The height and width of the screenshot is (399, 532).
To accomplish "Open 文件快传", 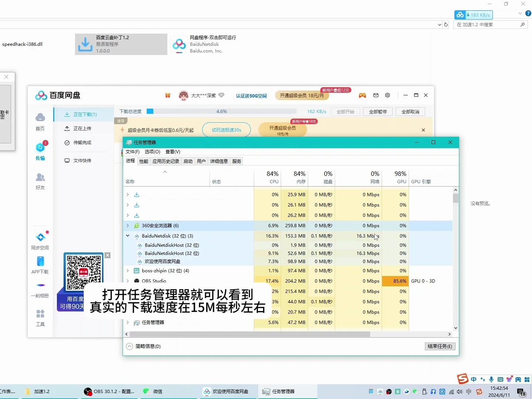I will click(84, 161).
